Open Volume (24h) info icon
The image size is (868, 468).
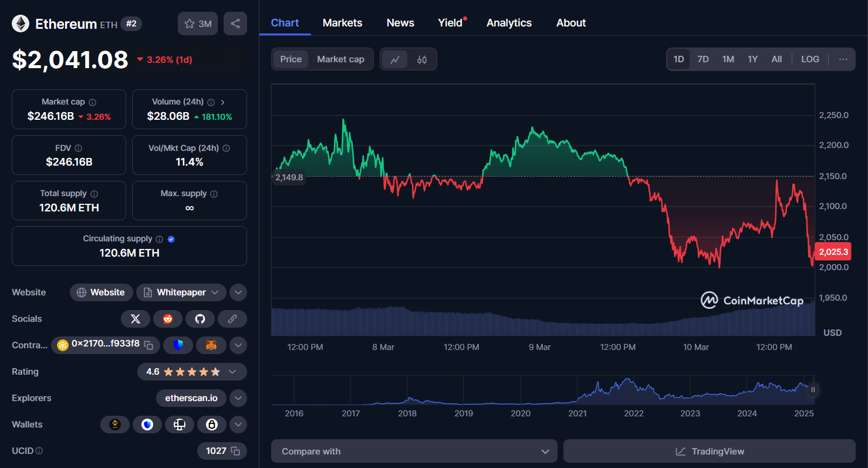(211, 102)
